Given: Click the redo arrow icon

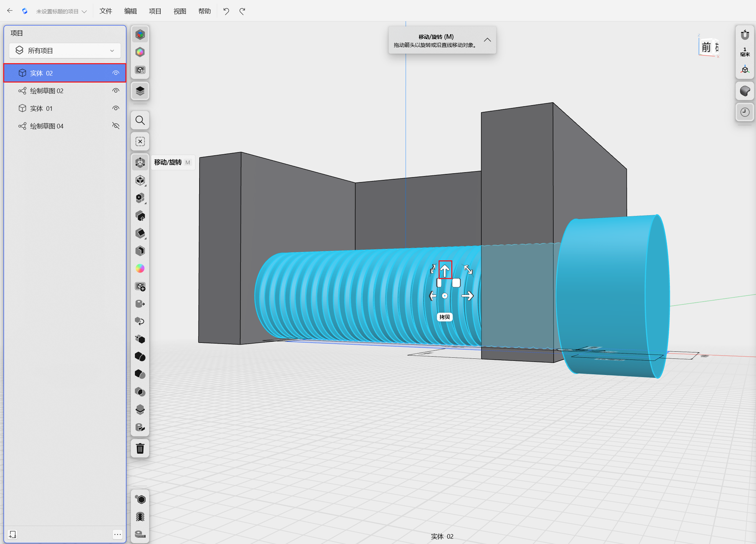Looking at the screenshot, I should click(242, 11).
